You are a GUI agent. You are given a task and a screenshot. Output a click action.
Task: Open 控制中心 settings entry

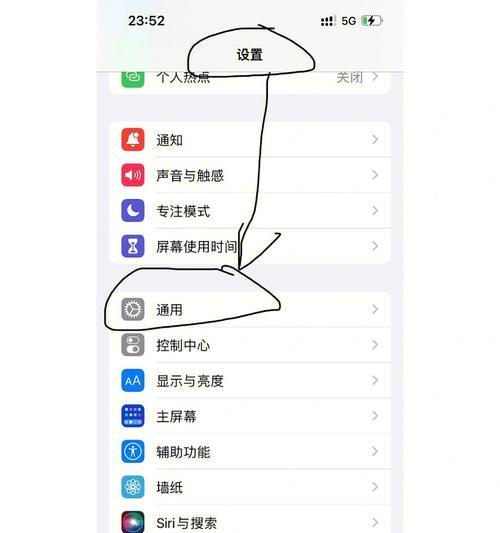[x=250, y=345]
